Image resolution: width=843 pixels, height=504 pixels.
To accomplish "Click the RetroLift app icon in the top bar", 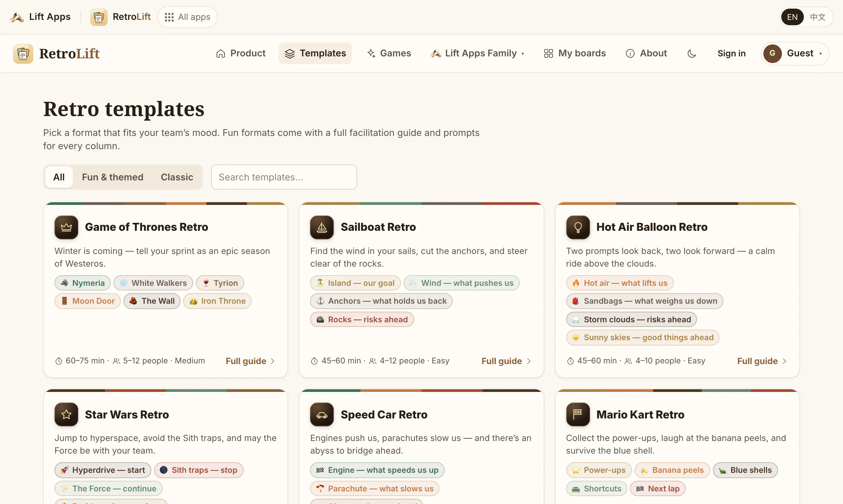I will pos(99,17).
